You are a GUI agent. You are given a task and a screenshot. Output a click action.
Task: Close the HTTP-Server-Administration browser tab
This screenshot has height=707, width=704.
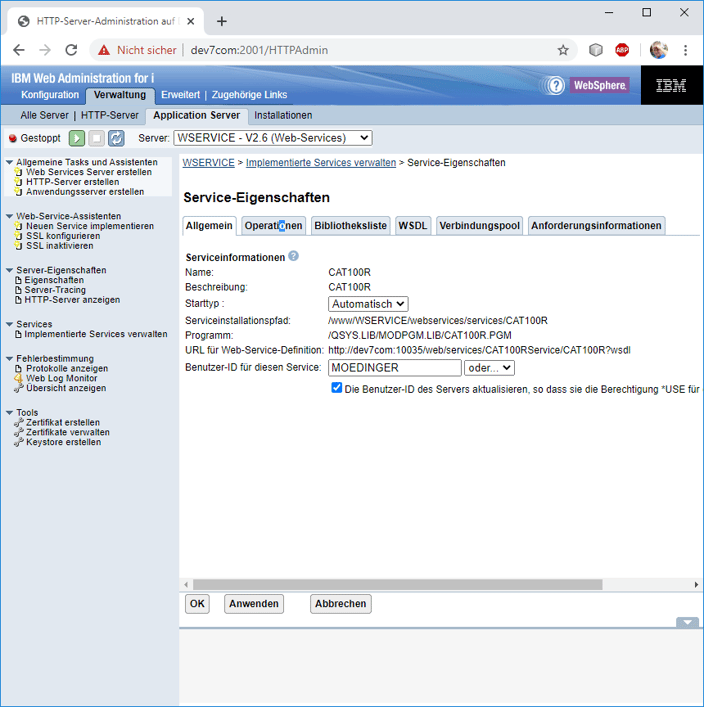coord(191,21)
